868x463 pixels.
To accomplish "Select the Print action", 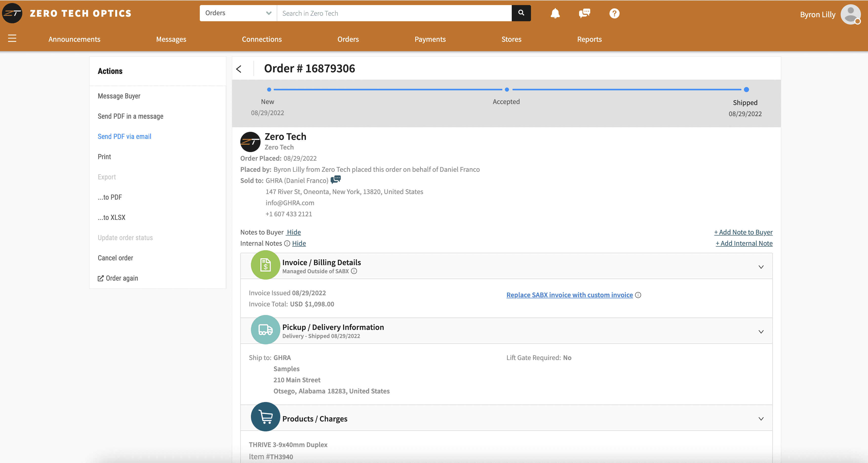I will point(104,157).
